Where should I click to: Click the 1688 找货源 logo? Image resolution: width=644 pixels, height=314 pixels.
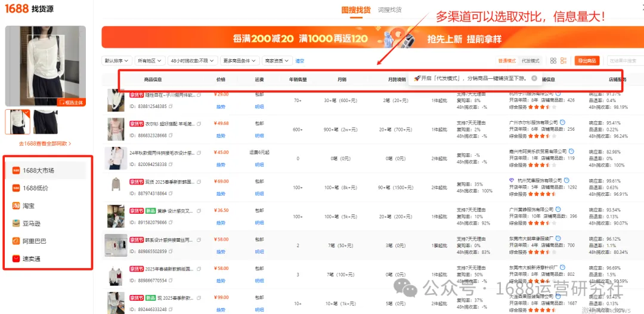pos(29,8)
